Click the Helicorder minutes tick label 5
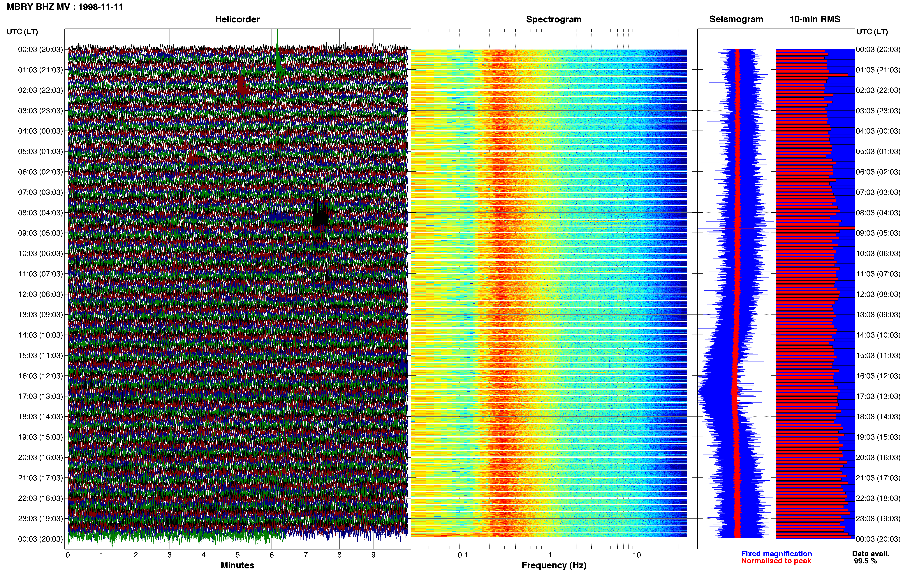Screen dimensions: 924x578 (x=238, y=555)
